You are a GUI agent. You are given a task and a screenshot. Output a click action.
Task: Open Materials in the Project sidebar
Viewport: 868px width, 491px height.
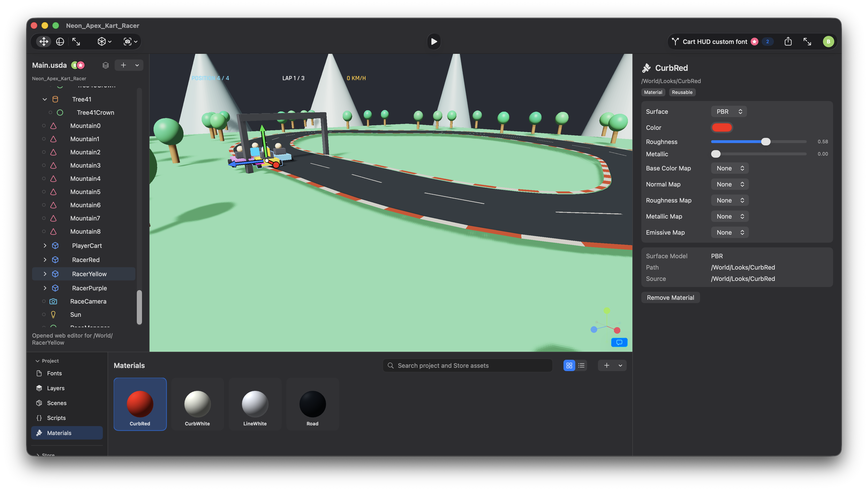point(67,433)
